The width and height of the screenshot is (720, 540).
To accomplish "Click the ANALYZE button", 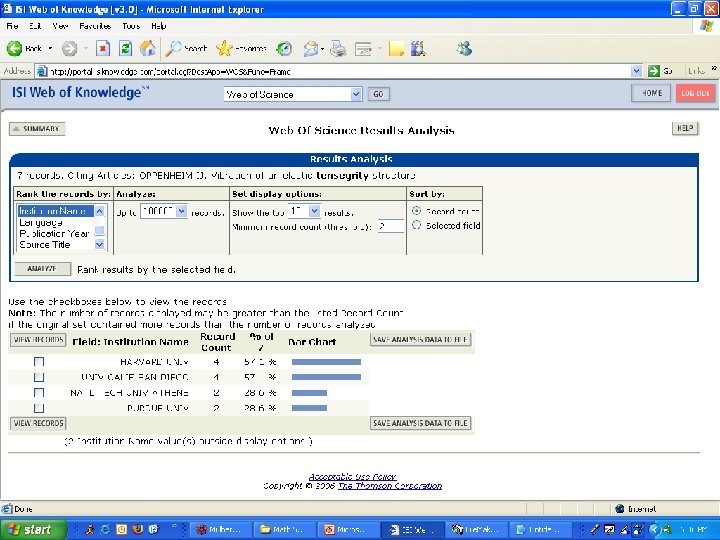I will [x=43, y=269].
